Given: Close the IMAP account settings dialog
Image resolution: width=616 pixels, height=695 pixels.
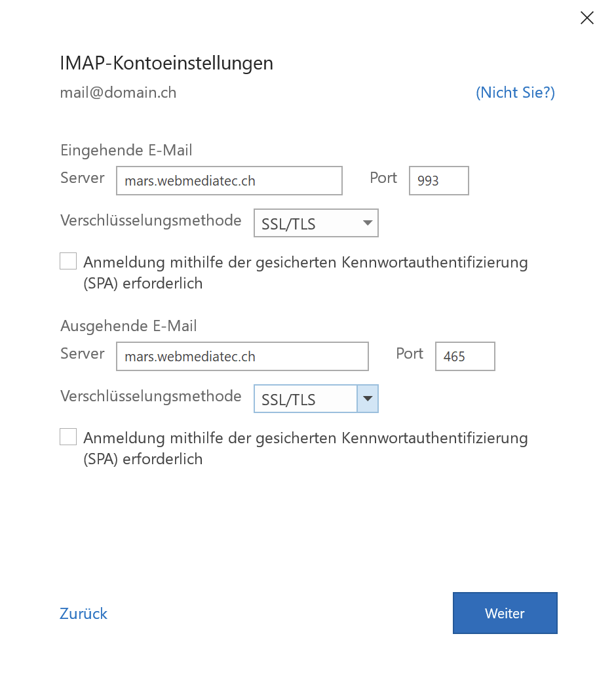Looking at the screenshot, I should pos(587,18).
